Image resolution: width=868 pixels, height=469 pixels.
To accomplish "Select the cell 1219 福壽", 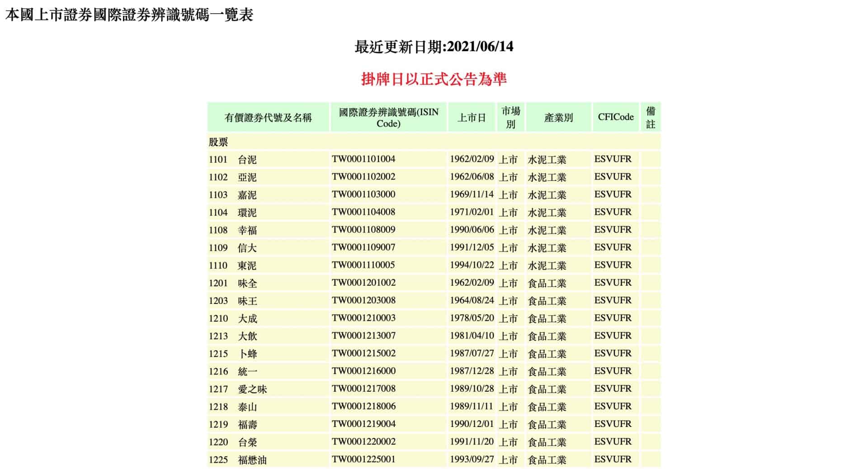I will (268, 424).
